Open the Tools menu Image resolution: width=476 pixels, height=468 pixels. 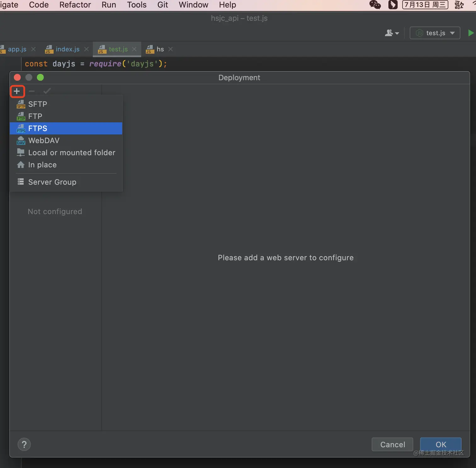(137, 5)
